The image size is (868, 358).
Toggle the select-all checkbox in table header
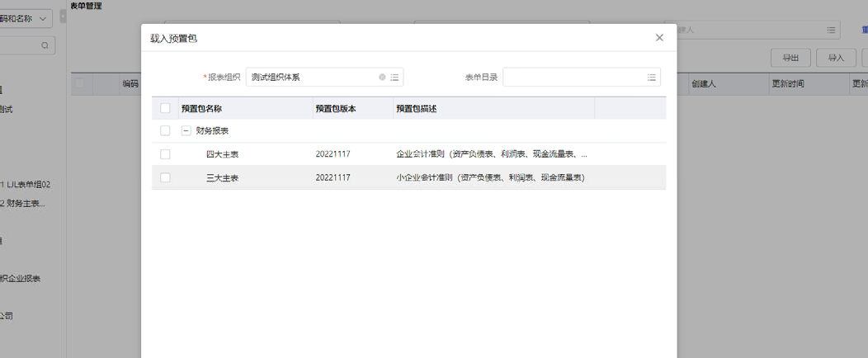point(165,108)
